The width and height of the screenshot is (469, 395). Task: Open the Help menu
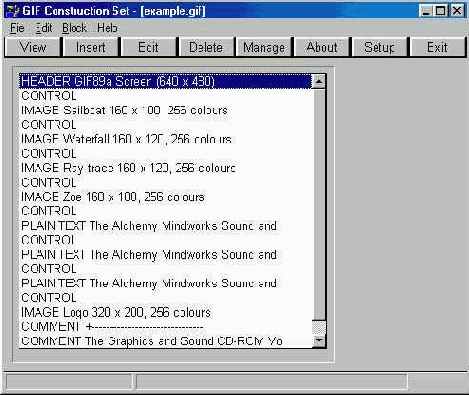(107, 28)
